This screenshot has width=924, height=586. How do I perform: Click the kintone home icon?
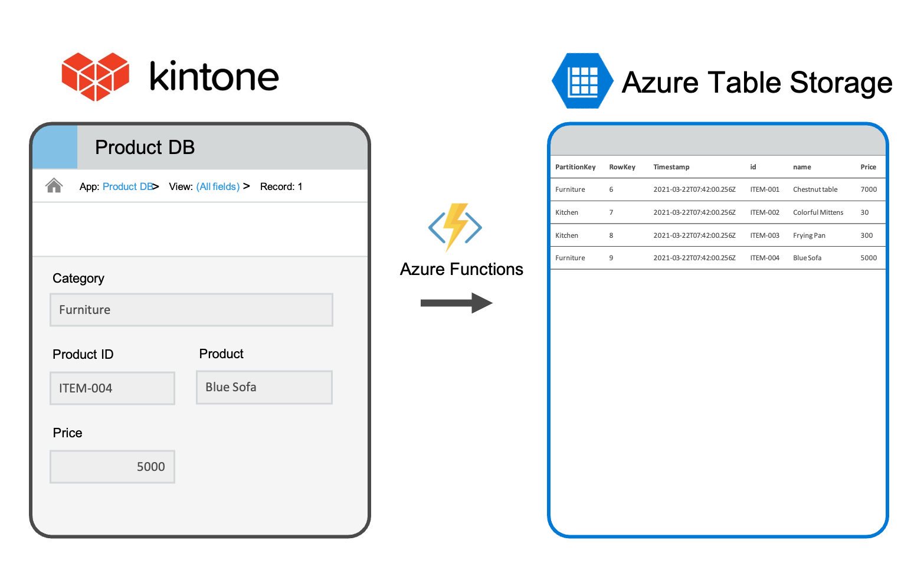coord(54,186)
